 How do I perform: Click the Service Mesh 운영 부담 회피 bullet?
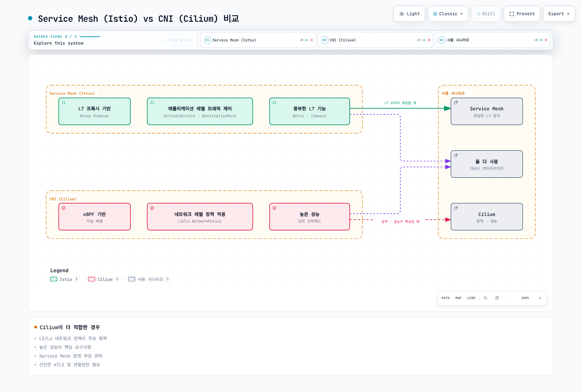click(71, 356)
